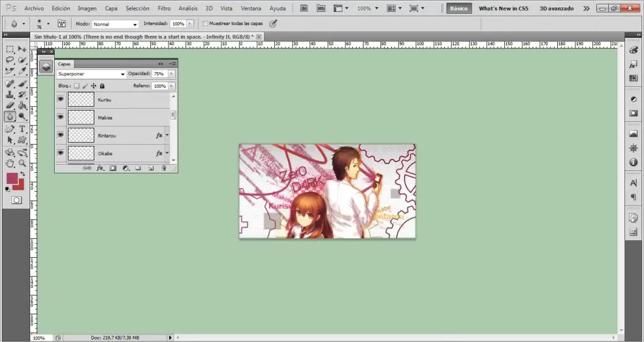Toggle Quick Mask mode
The width and height of the screenshot is (644, 342).
click(x=16, y=200)
